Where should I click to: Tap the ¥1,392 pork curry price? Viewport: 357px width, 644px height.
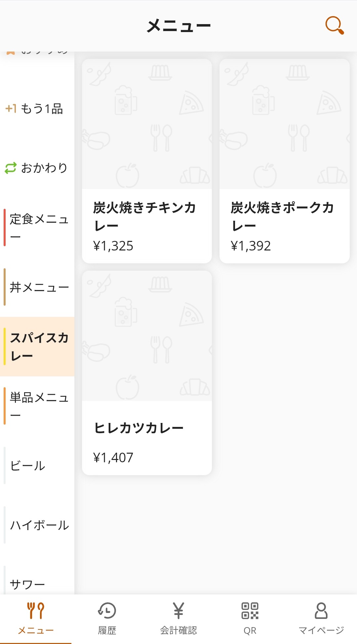pyautogui.click(x=251, y=246)
